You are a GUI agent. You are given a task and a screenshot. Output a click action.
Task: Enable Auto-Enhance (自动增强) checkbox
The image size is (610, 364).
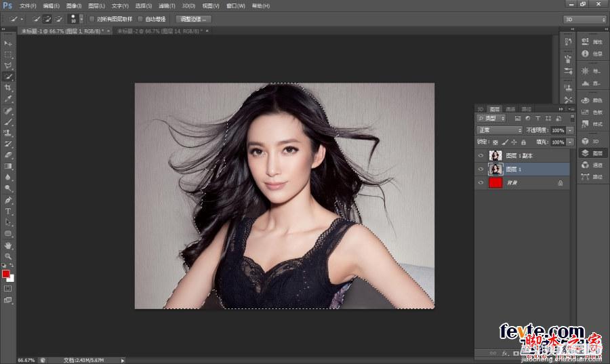140,19
